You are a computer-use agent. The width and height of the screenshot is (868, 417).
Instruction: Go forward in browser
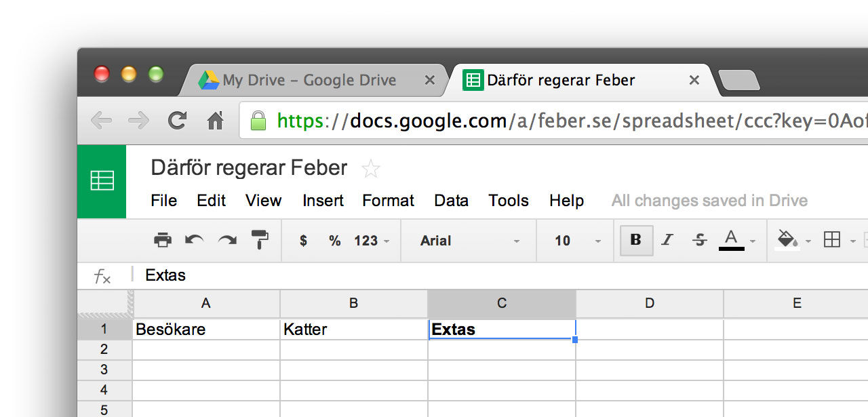click(x=139, y=121)
